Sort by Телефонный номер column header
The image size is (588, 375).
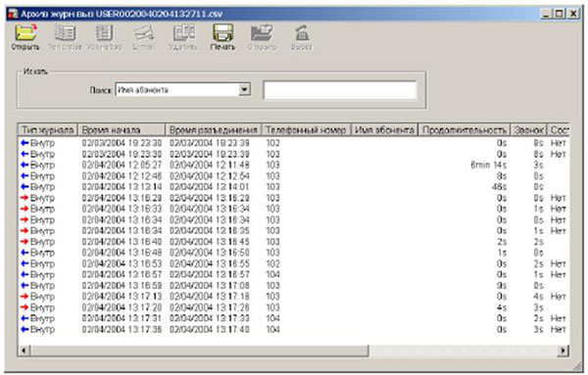click(x=306, y=130)
